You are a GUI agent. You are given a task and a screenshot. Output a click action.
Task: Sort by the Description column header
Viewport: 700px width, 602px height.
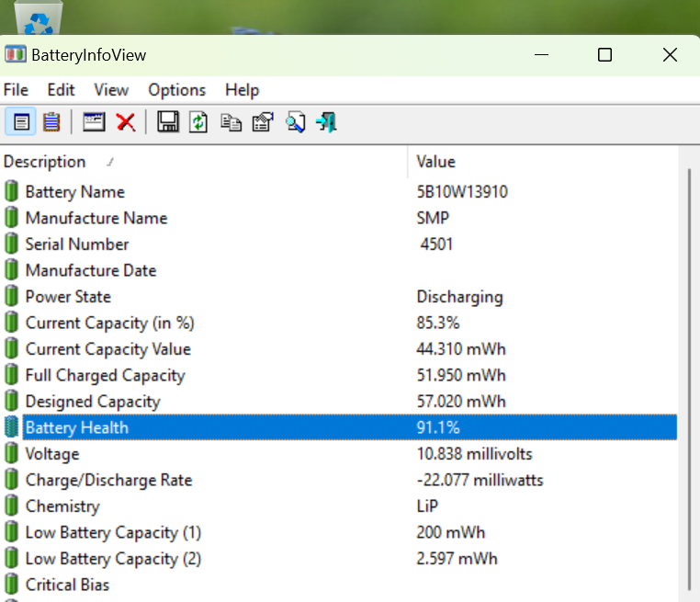[204, 162]
